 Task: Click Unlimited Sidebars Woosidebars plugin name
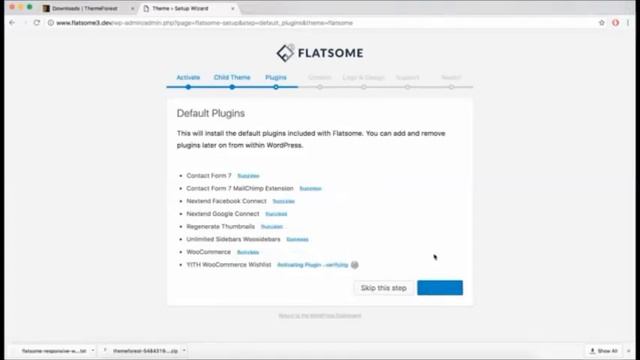233,239
